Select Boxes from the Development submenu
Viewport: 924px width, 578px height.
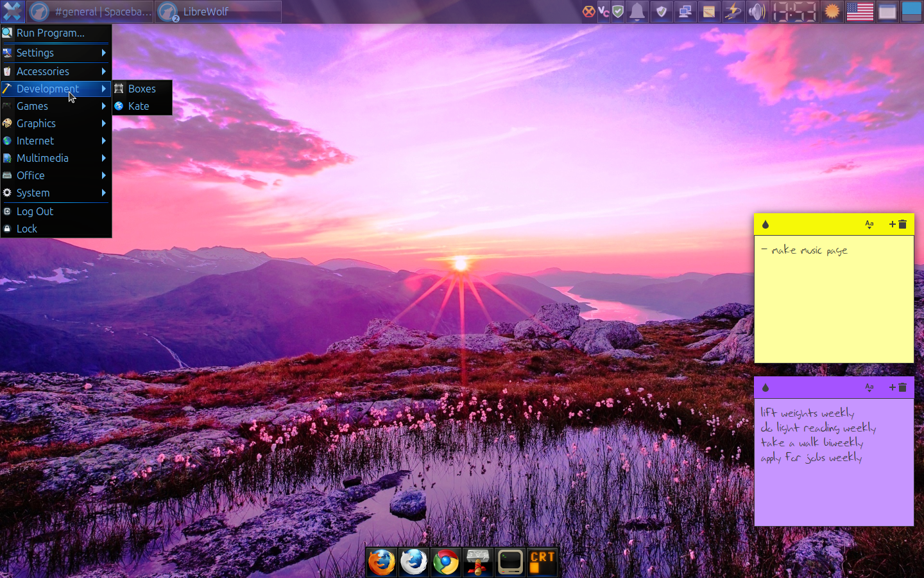141,89
